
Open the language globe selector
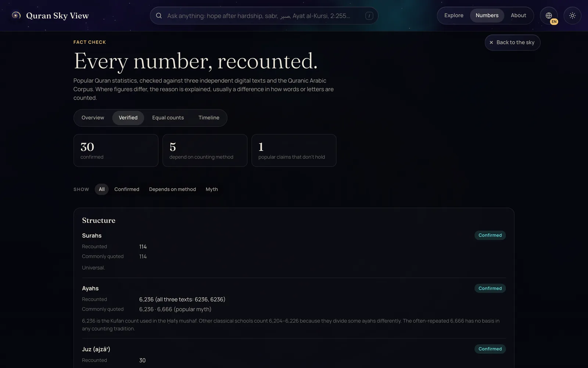[x=549, y=16]
